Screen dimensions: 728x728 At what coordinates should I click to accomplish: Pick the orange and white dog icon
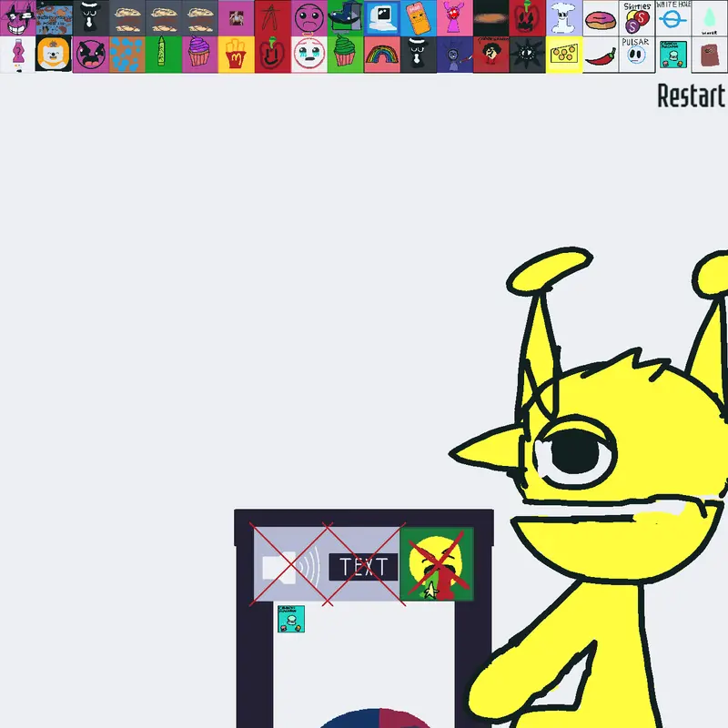coord(54,55)
